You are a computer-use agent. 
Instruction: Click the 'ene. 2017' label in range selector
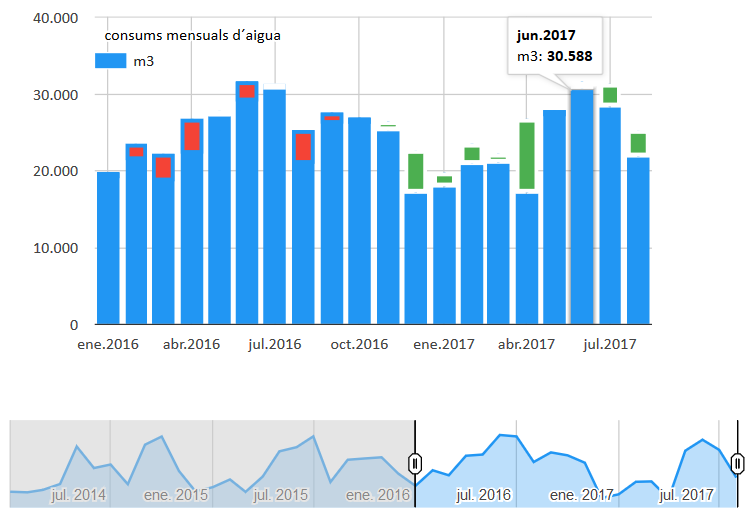pyautogui.click(x=582, y=495)
